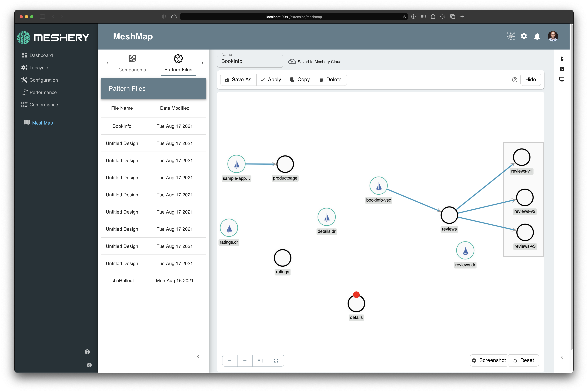Open the notifications bell

click(537, 37)
